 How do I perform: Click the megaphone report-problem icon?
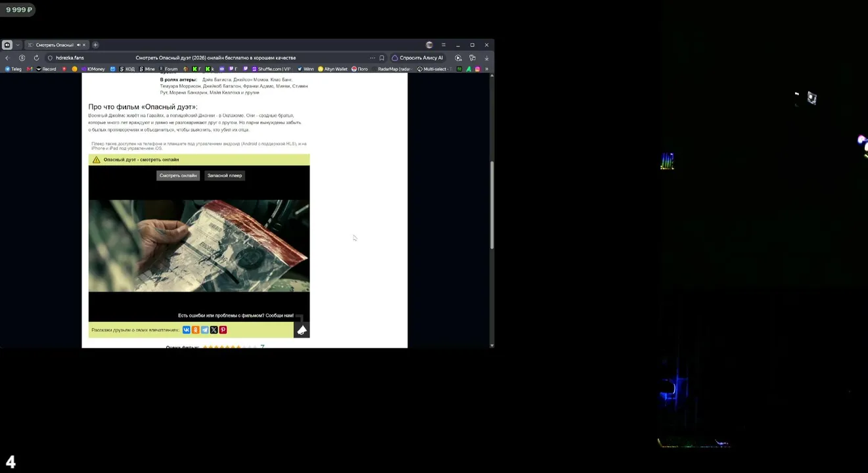tap(302, 330)
